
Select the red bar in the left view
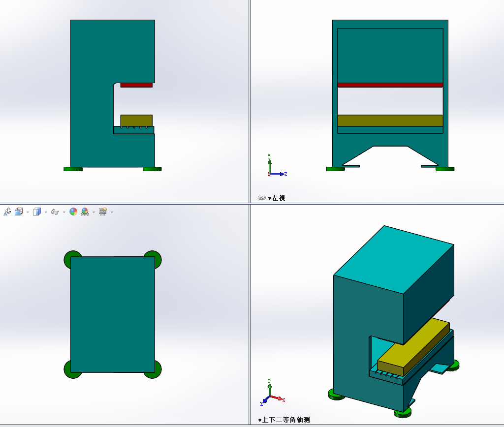coord(390,85)
